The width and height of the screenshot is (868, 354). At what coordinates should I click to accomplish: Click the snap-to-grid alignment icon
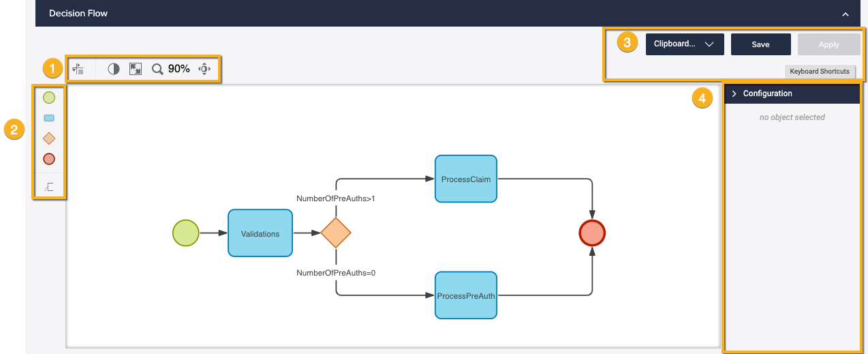pyautogui.click(x=78, y=69)
